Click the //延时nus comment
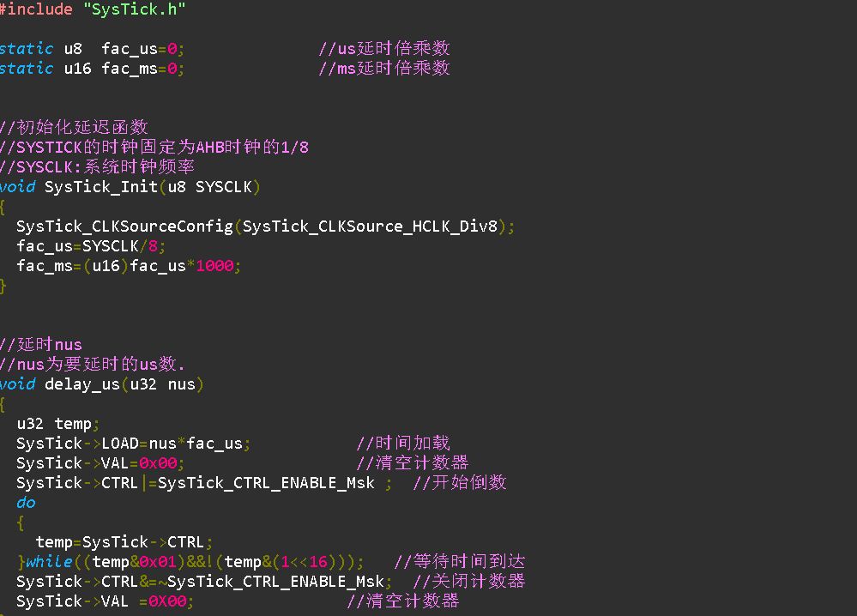The image size is (857, 616). tap(41, 344)
